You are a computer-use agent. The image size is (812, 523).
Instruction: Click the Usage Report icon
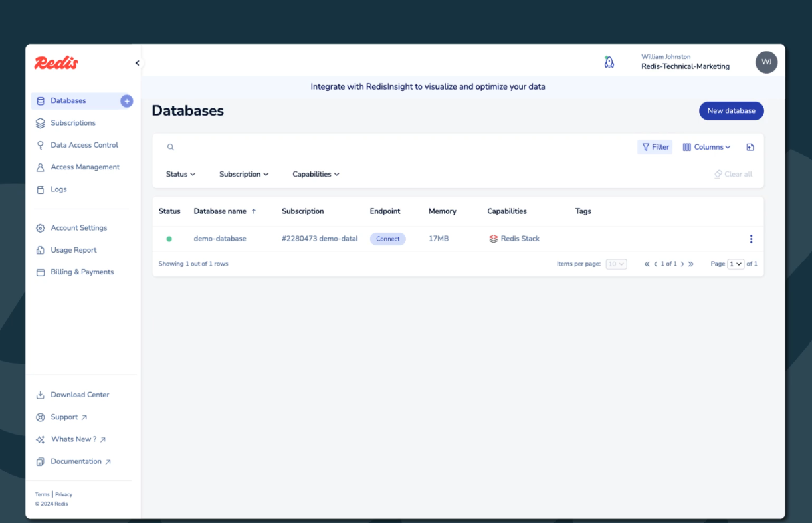[41, 250]
